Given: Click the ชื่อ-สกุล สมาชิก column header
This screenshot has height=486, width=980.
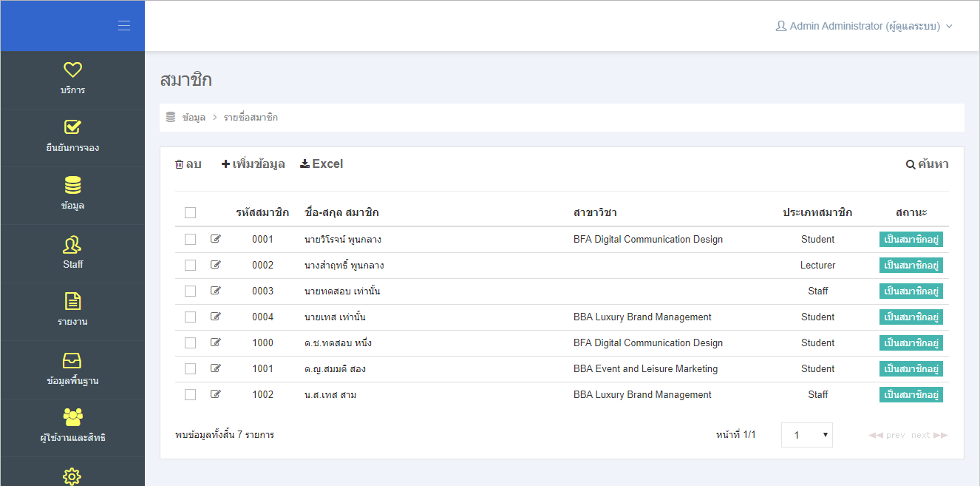Looking at the screenshot, I should point(341,213).
